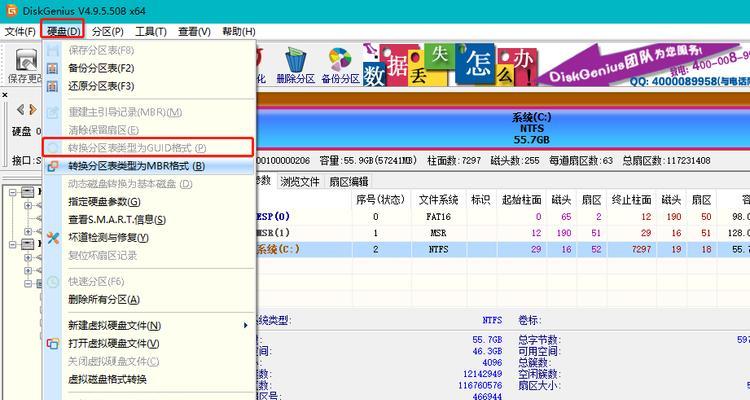
Task: Open the DiskGenius data recovery banner ad
Action: click(556, 65)
